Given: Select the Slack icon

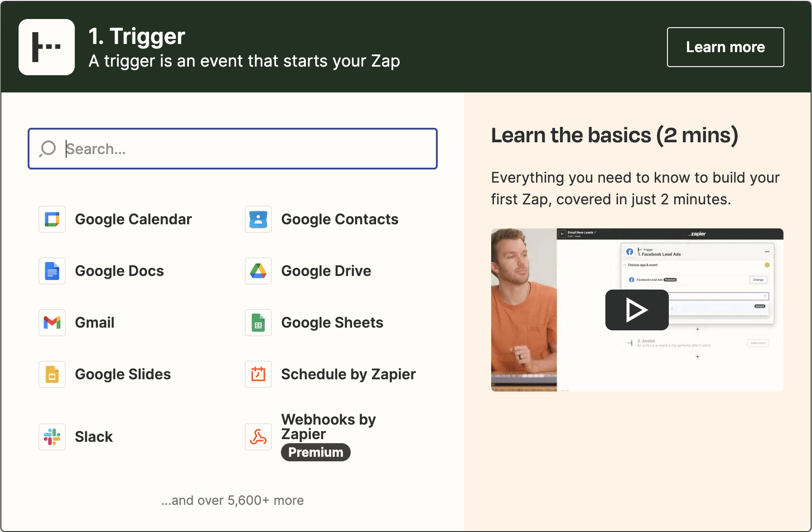Looking at the screenshot, I should pyautogui.click(x=52, y=437).
